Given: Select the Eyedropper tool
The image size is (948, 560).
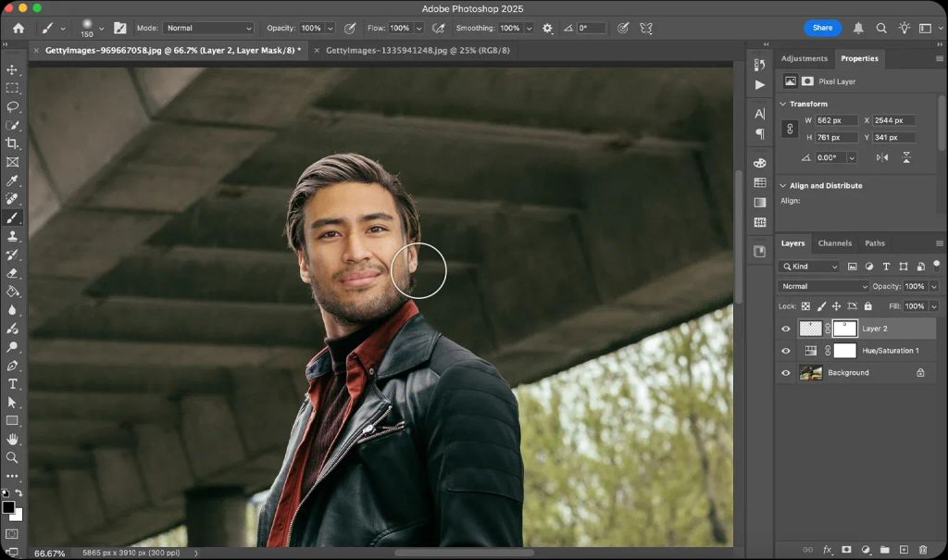Looking at the screenshot, I should pyautogui.click(x=12, y=180).
